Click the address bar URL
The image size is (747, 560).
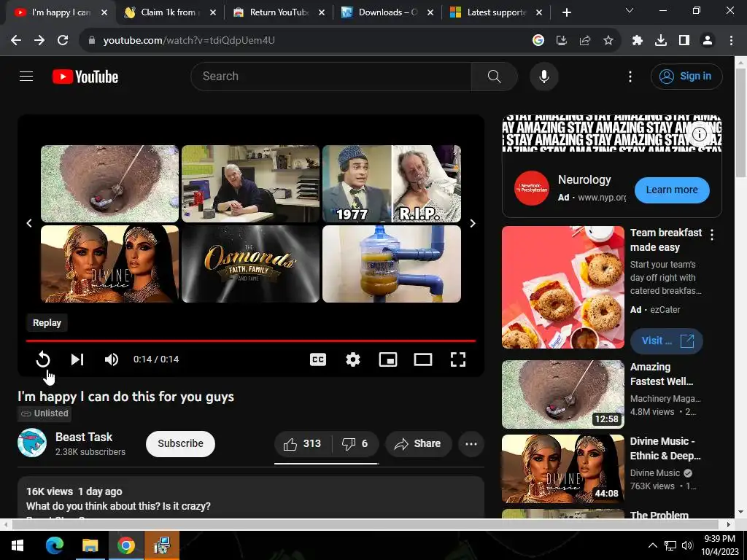189,41
